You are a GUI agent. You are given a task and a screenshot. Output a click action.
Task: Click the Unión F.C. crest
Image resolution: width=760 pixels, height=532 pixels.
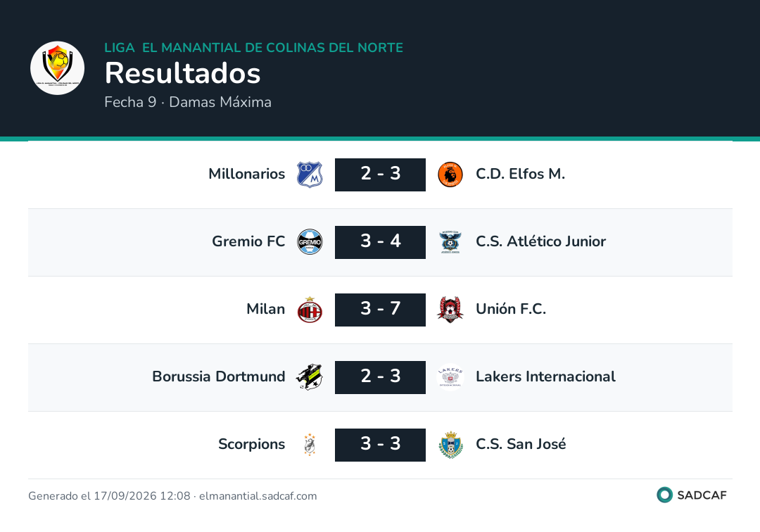pos(450,310)
